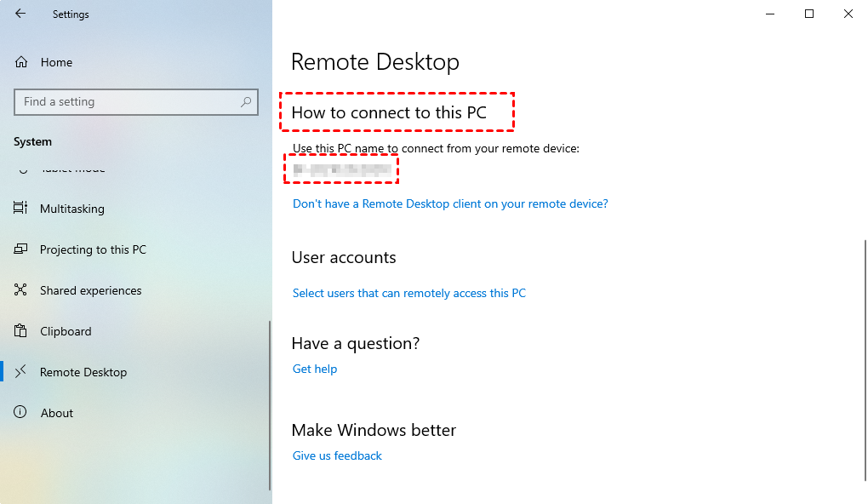Open the Remote Desktop client help link
This screenshot has height=504, width=868.
click(x=449, y=203)
